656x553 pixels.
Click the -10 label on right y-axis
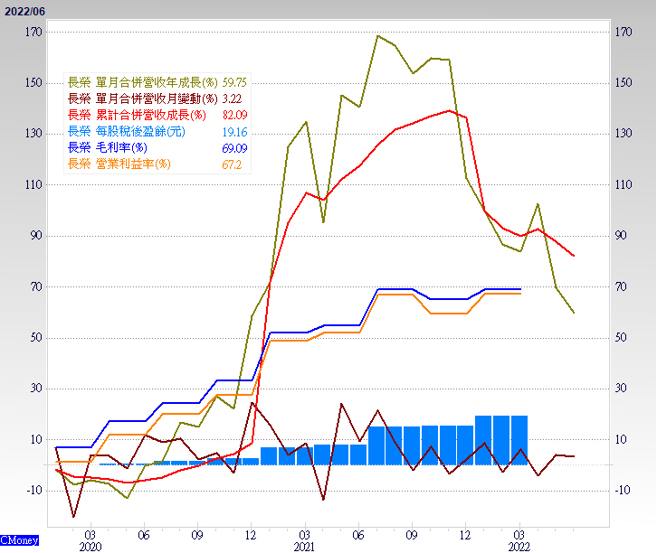626,490
